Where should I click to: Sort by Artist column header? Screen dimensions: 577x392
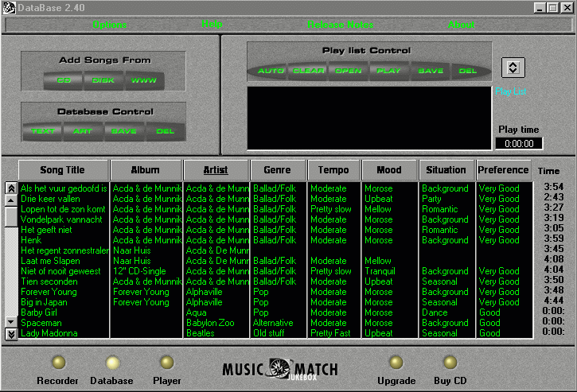(216, 170)
